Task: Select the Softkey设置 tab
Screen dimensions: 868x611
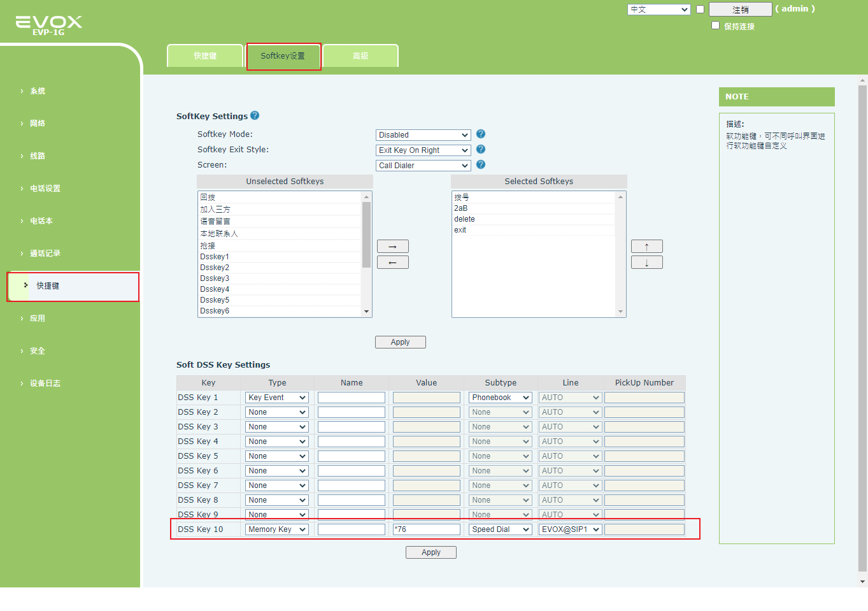Action: click(x=283, y=56)
